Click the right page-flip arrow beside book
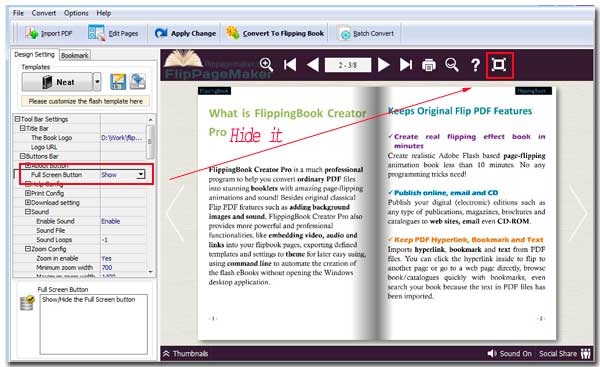 [x=578, y=214]
